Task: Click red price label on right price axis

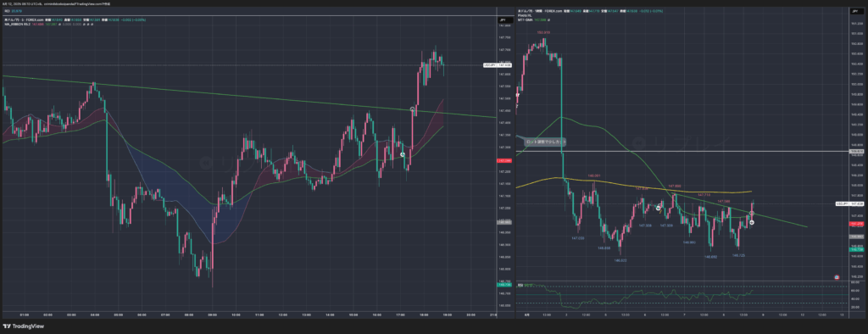Action: [856, 224]
